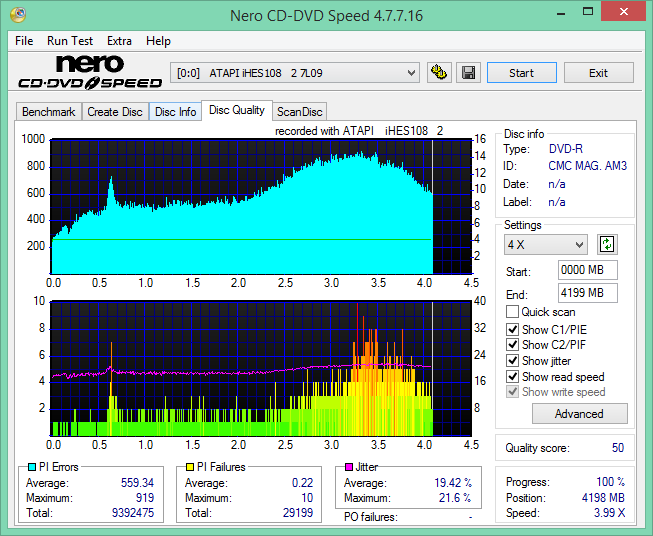Click the Show write speed checkbox

coord(512,392)
